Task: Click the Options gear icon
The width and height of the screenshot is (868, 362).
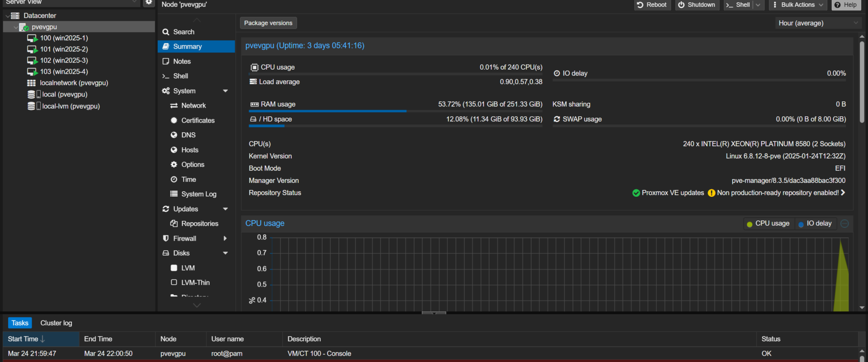Action: pyautogui.click(x=174, y=165)
